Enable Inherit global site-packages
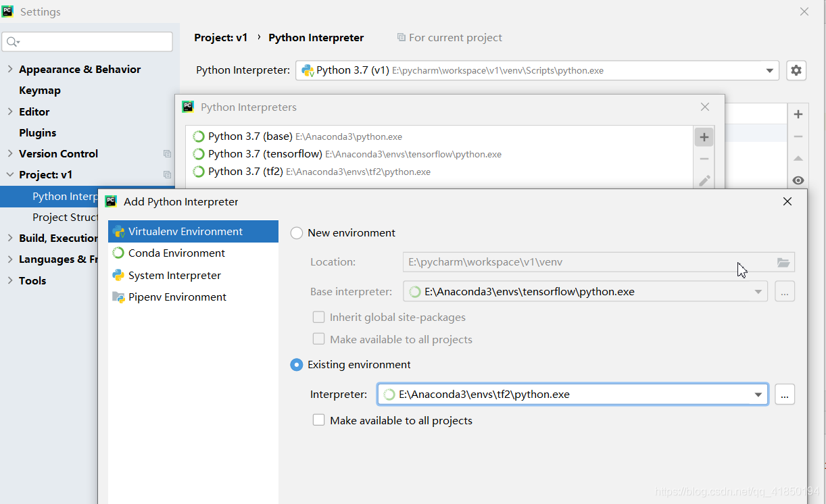The image size is (826, 504). [x=318, y=318]
